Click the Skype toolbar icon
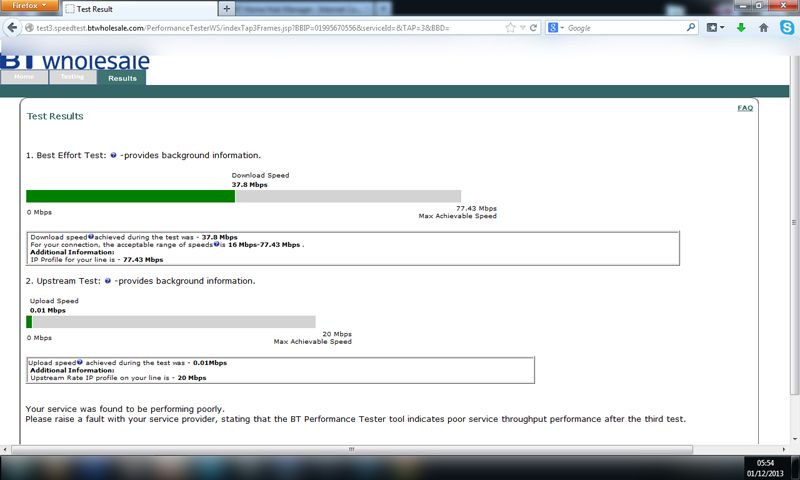800x480 pixels. coord(787,28)
